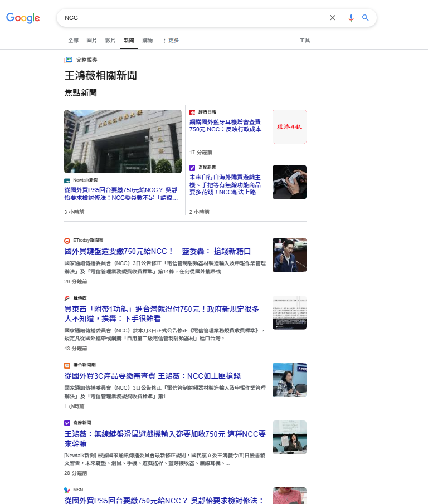Open 王鴻薇相關新聞 heading
Screen dimensions: 428x504
[101, 76]
